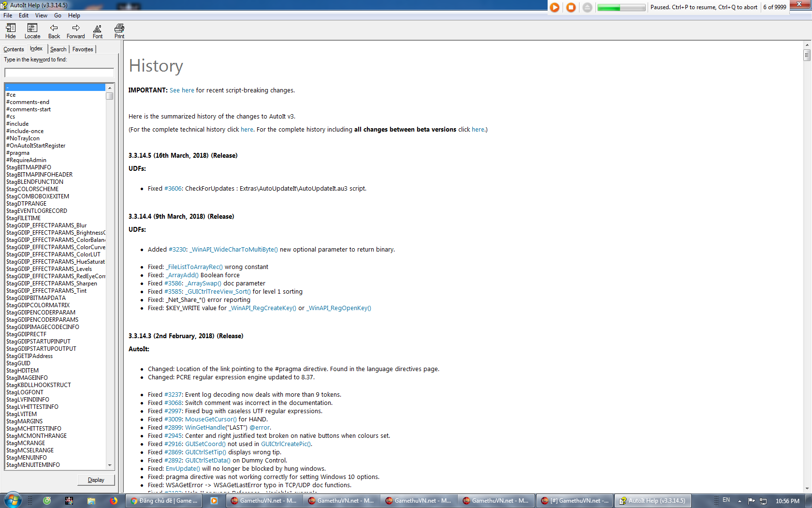Image resolution: width=812 pixels, height=508 pixels.
Task: Open the View menu
Action: click(x=41, y=15)
